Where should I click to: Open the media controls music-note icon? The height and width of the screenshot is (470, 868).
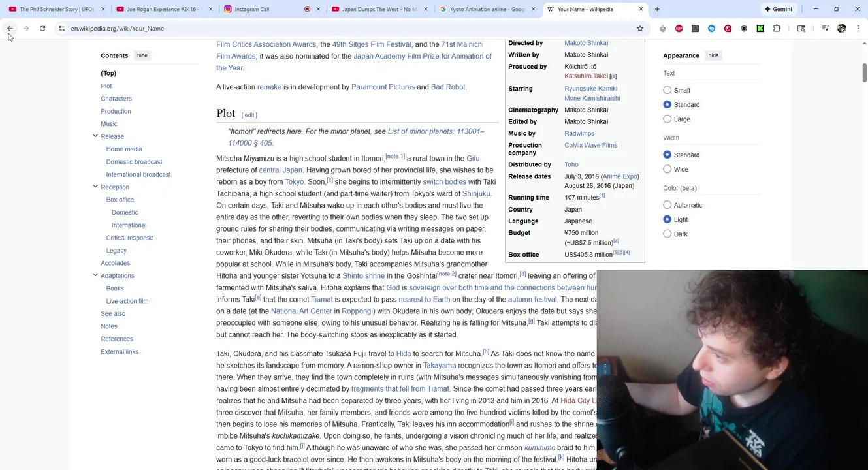(x=826, y=29)
